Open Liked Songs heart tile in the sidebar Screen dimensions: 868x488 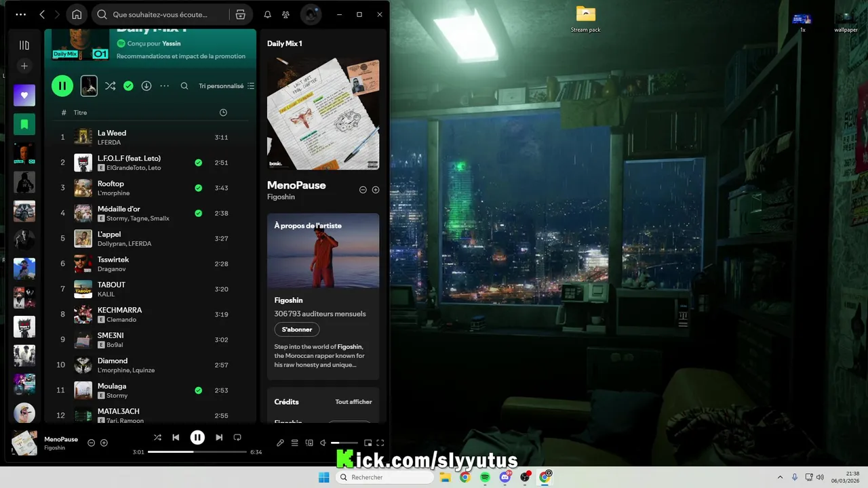coord(24,96)
